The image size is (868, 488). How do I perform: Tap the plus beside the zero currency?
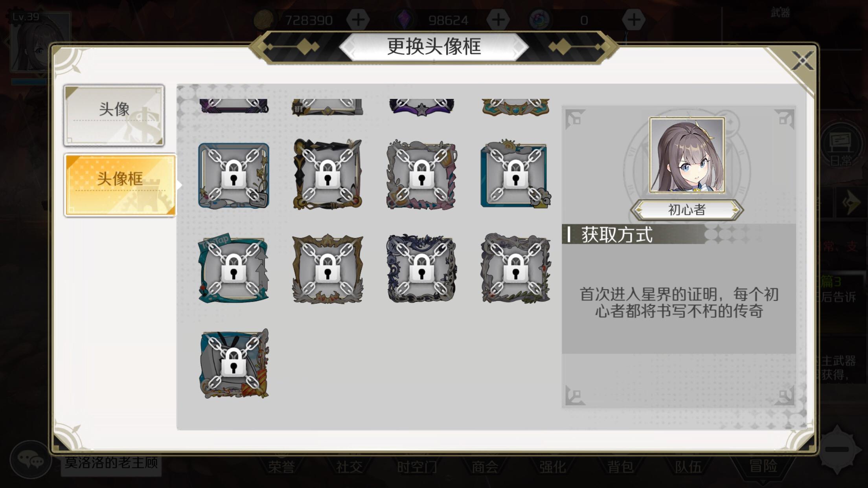[x=633, y=20]
